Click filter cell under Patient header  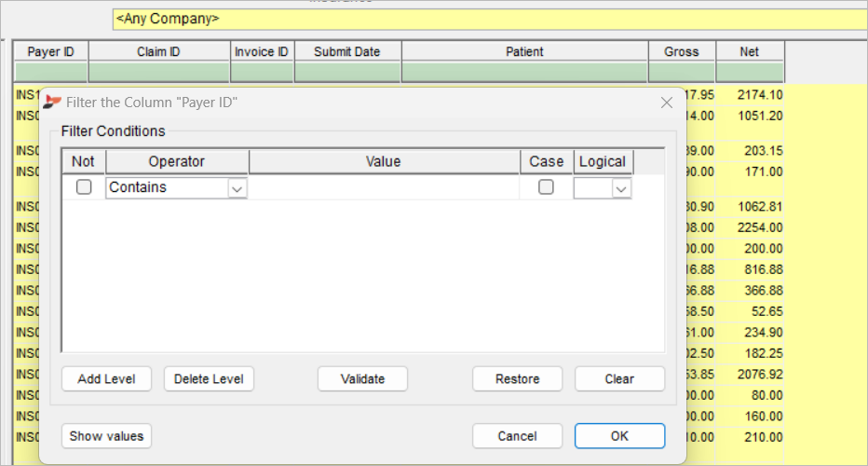[x=524, y=73]
